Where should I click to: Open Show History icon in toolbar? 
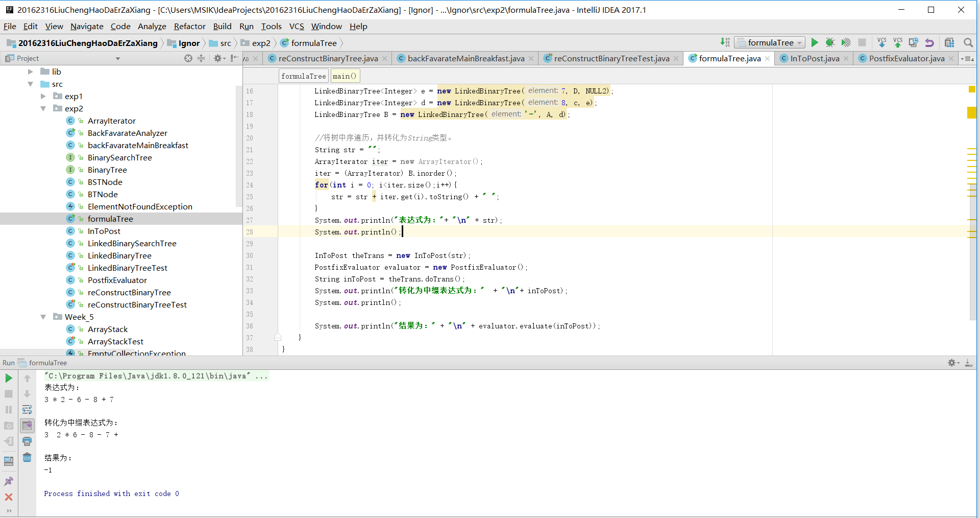914,42
